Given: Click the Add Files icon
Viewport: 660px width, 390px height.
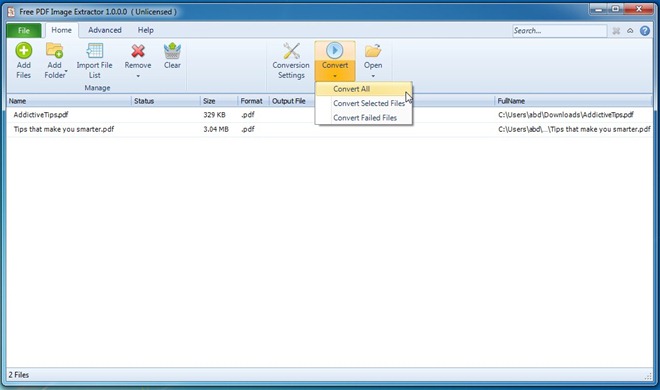Looking at the screenshot, I should (24, 51).
